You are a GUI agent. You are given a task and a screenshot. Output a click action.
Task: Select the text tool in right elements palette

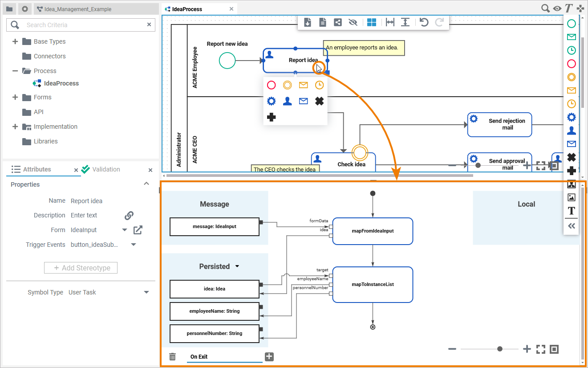[572, 211]
